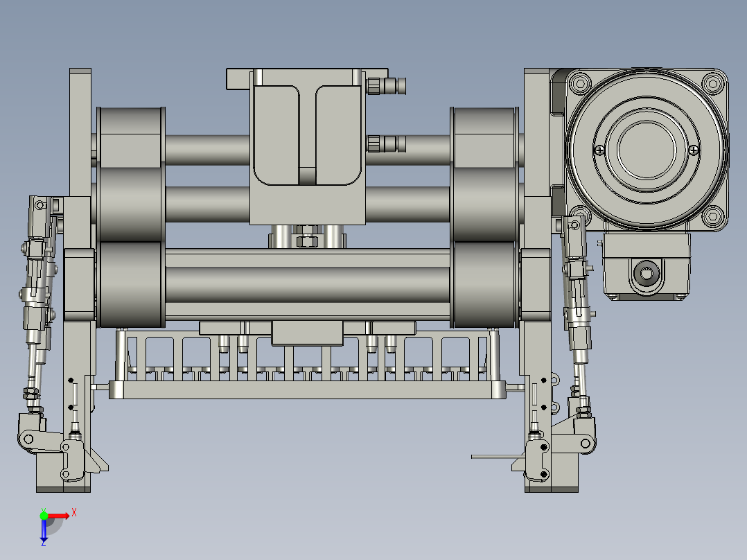Click the blue Z axis arrow of triad
Image resolution: width=747 pixels, height=560 pixels.
(x=44, y=530)
